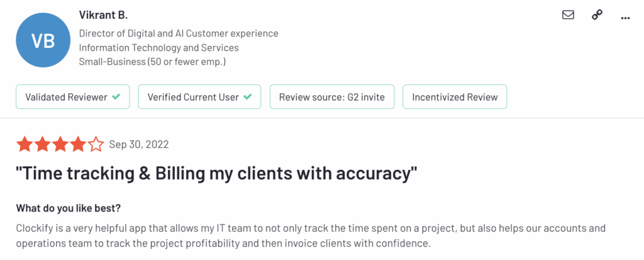The image size is (644, 260).
Task: Click the Sep 30, 2022 review date
Action: (x=139, y=144)
